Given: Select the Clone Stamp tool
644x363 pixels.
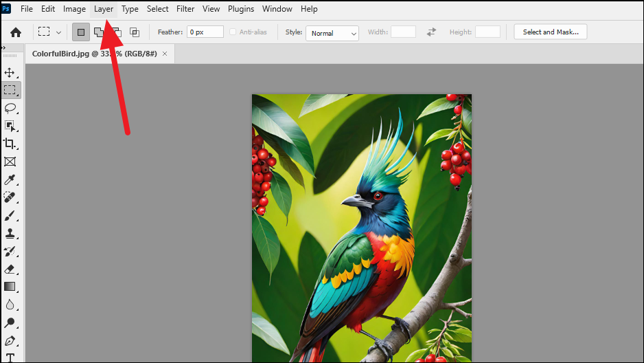Looking at the screenshot, I should pos(10,234).
